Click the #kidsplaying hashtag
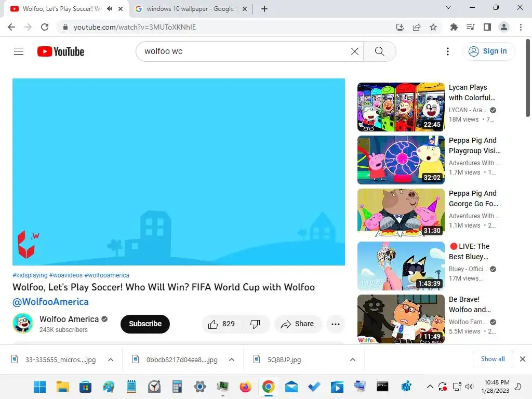The width and height of the screenshot is (532, 399). pos(30,275)
